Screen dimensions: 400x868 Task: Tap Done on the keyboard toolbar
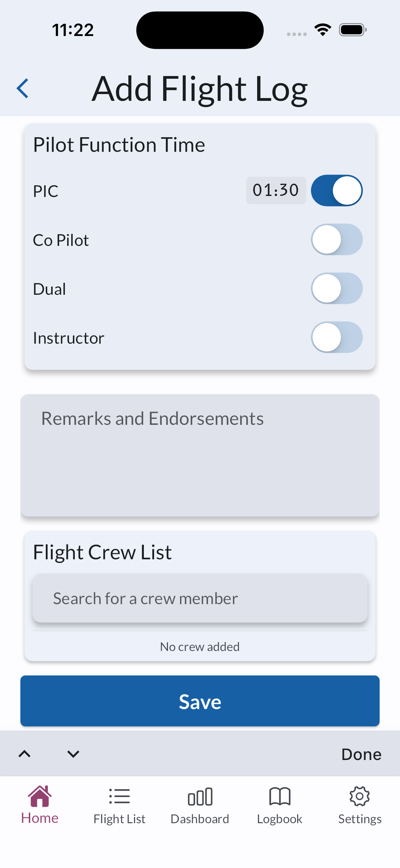(x=361, y=754)
